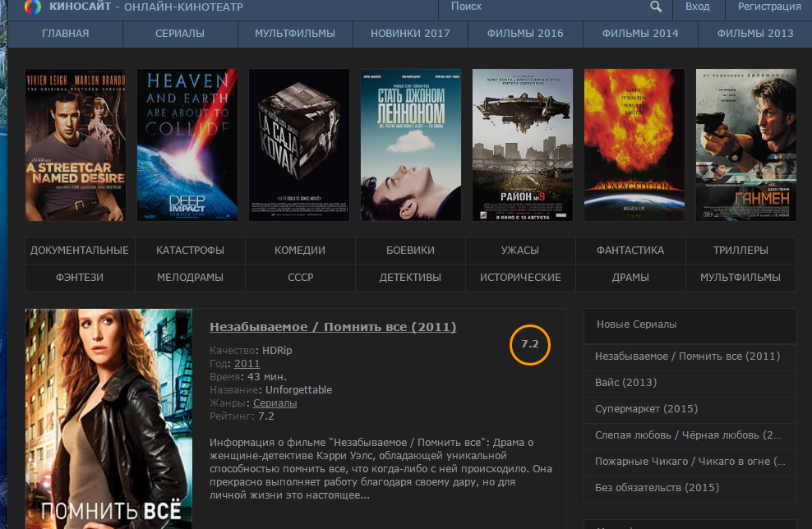Image resolution: width=812 pixels, height=529 pixels.
Task: Select Фильмы 2013 menu item
Action: click(755, 34)
